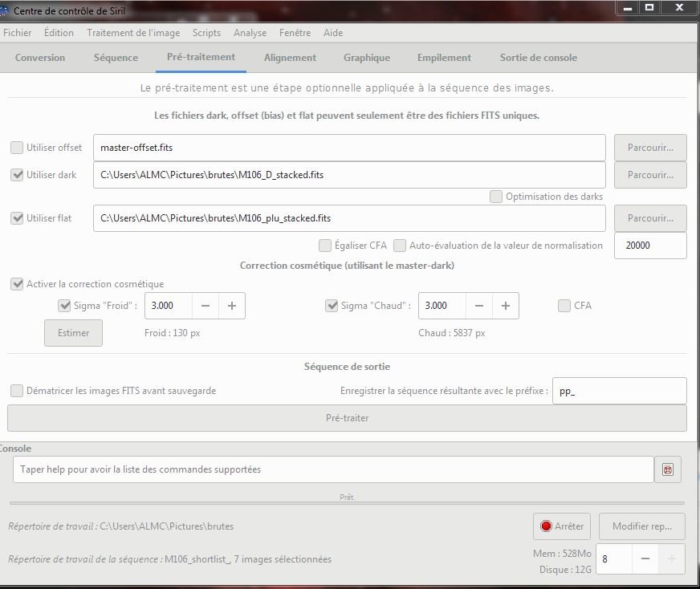The width and height of the screenshot is (700, 589).
Task: Switch to the Empilement tab
Action: coord(444,58)
